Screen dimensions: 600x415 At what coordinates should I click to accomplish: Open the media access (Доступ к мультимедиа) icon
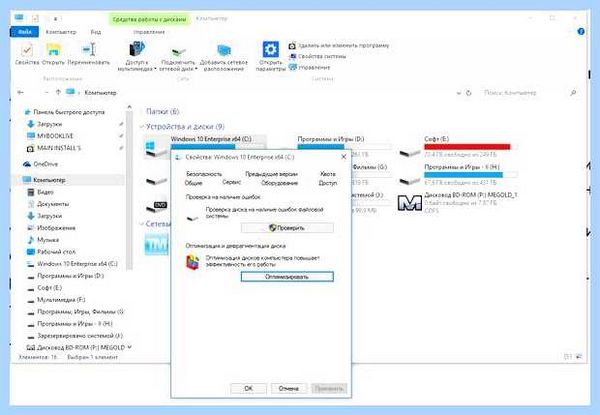pyautogui.click(x=137, y=49)
